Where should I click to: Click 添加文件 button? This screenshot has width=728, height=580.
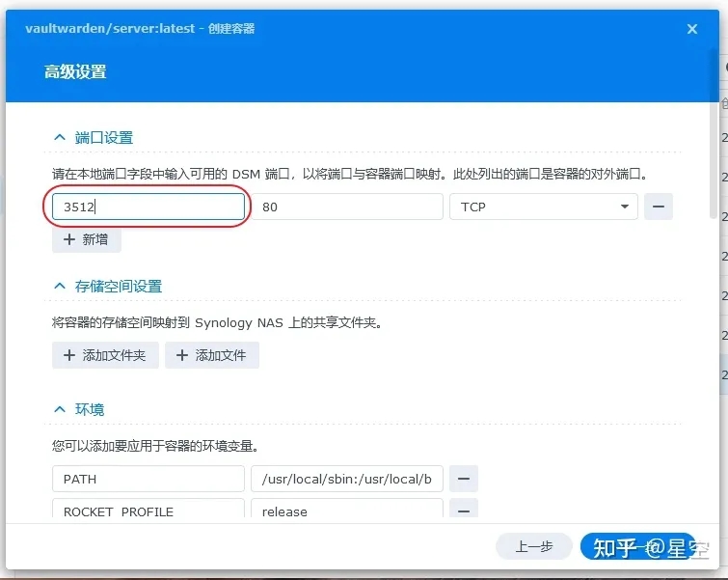pos(212,355)
